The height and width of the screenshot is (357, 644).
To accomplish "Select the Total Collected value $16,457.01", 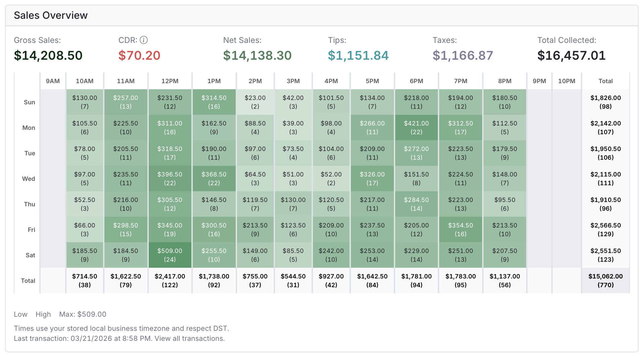I will (x=571, y=55).
